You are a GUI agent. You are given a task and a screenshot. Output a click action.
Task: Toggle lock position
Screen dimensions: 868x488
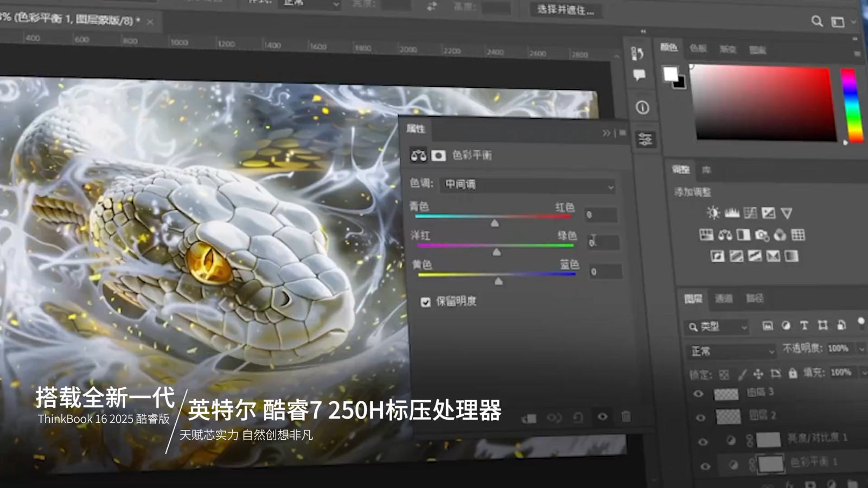758,374
